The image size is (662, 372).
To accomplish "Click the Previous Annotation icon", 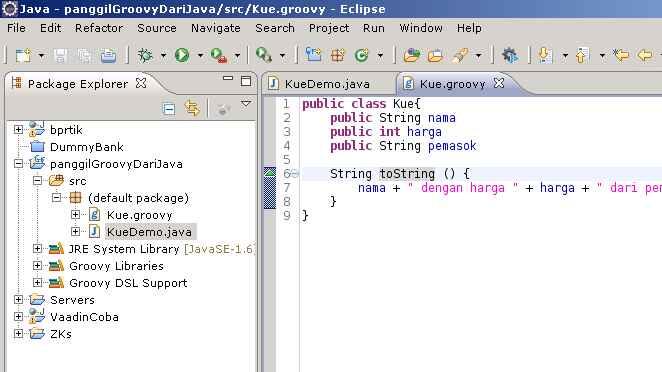I will pyautogui.click(x=582, y=55).
